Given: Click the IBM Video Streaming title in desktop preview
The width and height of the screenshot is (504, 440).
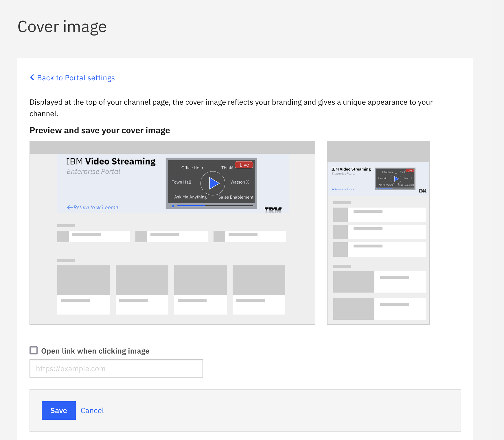Looking at the screenshot, I should point(111,161).
